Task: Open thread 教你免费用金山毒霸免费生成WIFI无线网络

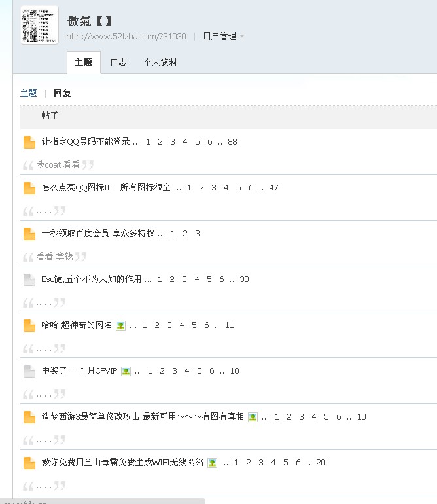Action: click(122, 462)
